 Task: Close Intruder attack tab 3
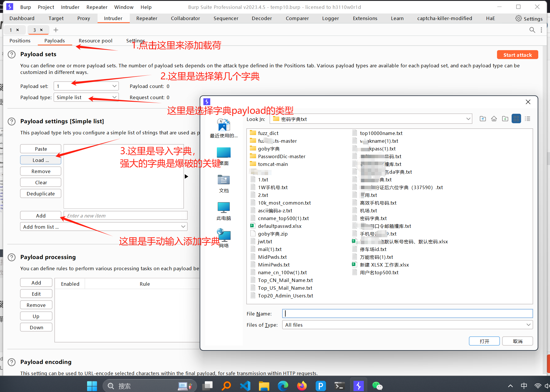coord(41,30)
